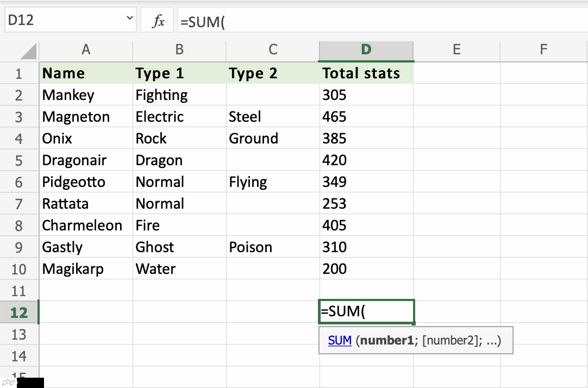Click the Rattata cell

[86, 204]
